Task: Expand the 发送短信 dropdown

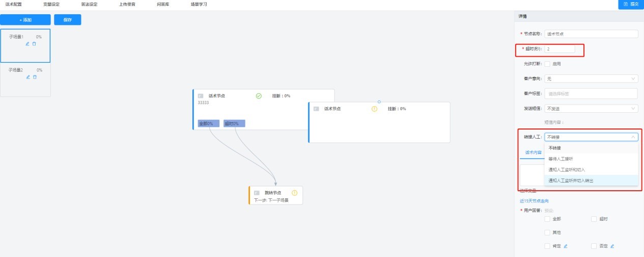Action: coord(591,109)
